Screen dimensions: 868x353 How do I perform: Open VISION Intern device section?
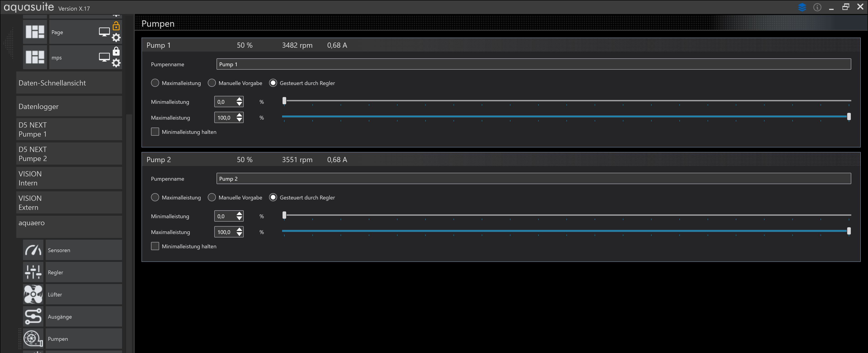(x=69, y=178)
